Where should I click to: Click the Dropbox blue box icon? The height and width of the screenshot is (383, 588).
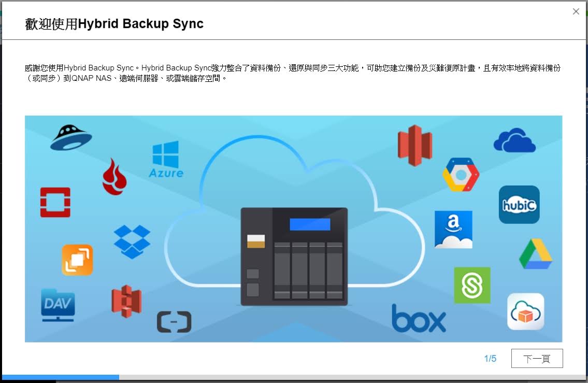pyautogui.click(x=132, y=242)
